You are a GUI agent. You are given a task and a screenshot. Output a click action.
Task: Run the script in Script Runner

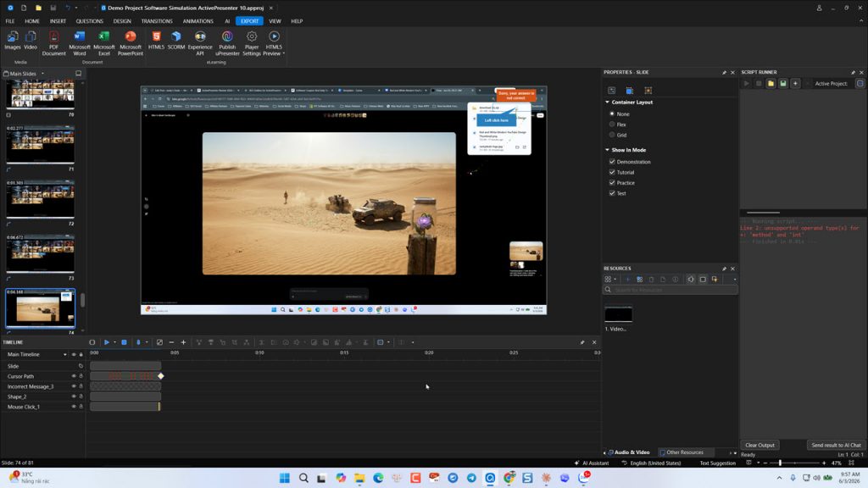coord(746,84)
